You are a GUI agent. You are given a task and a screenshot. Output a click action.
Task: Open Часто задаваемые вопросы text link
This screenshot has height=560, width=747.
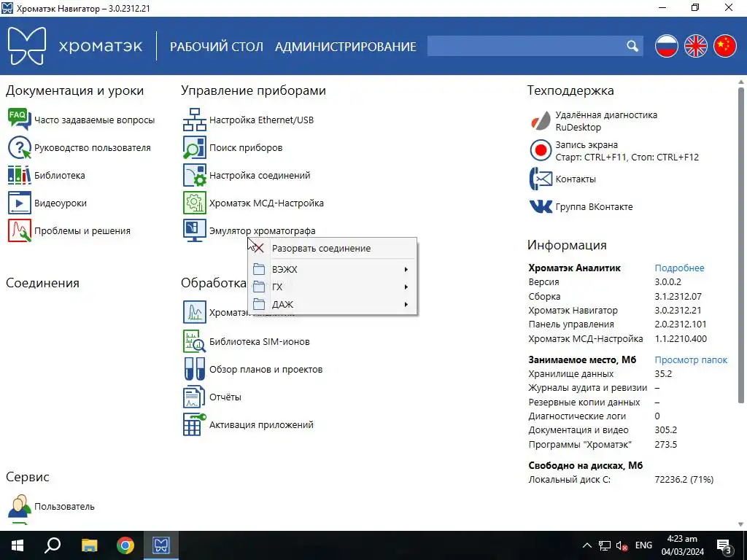(94, 120)
